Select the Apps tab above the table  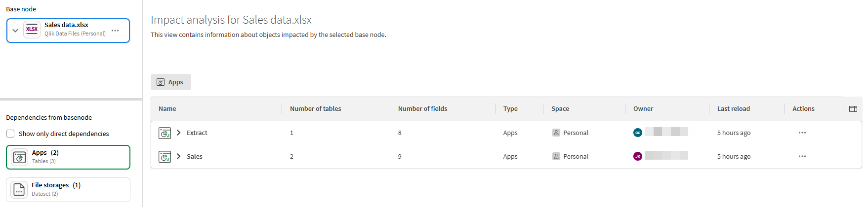pyautogui.click(x=170, y=82)
